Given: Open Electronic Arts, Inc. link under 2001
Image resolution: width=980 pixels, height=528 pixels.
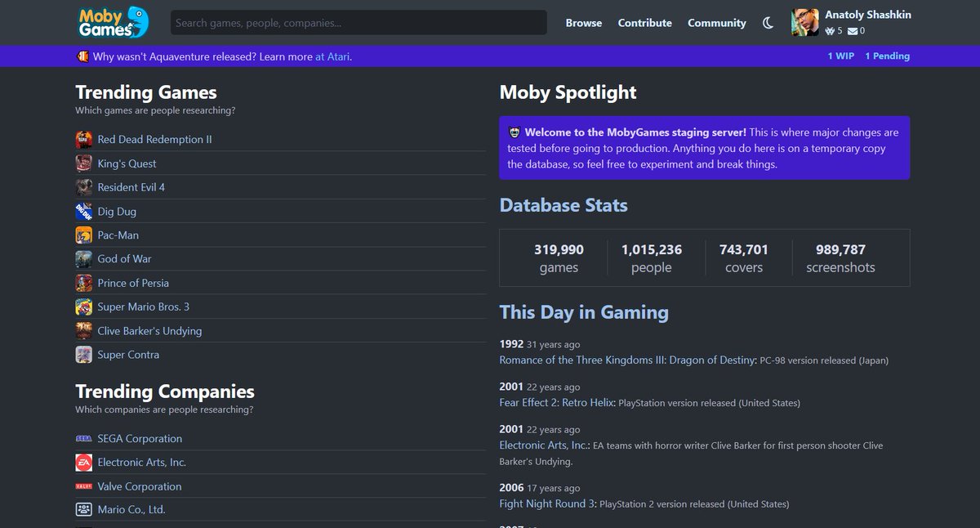Looking at the screenshot, I should [x=545, y=445].
